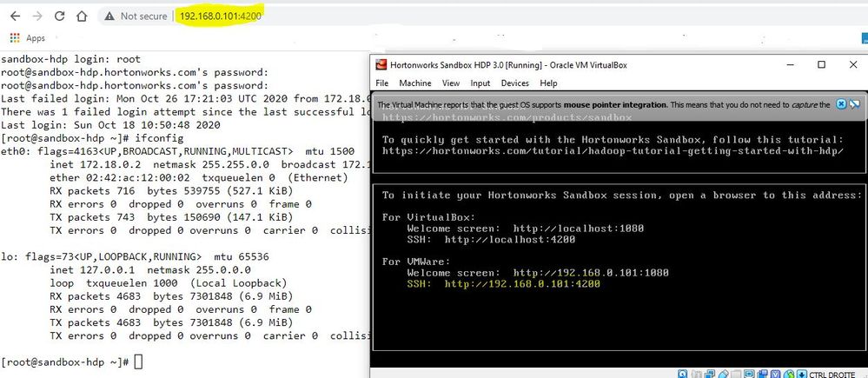Screen dimensions: 868x378
Task: Open the Apps grid shortcut in bookmarks bar
Action: pyautogui.click(x=15, y=38)
